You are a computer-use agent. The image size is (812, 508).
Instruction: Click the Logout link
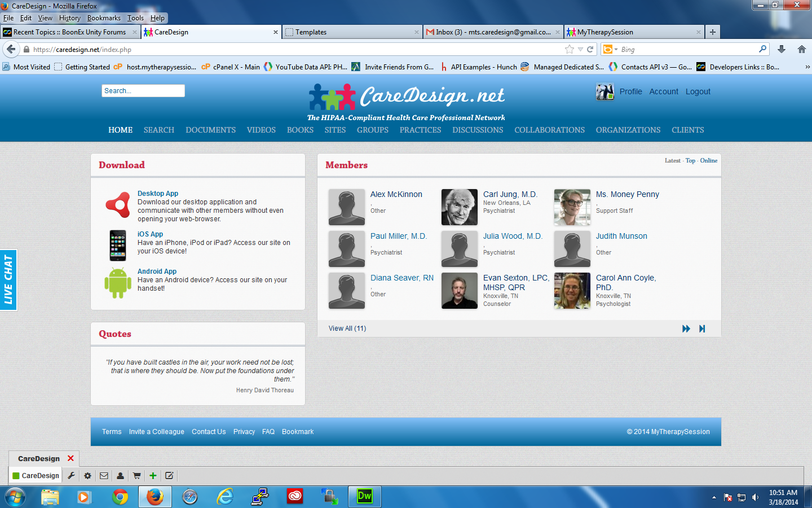(698, 91)
